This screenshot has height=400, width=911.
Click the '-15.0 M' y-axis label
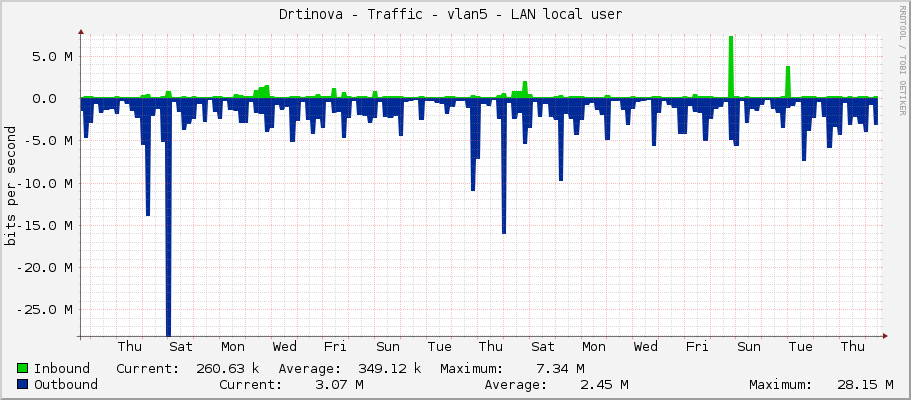point(45,226)
